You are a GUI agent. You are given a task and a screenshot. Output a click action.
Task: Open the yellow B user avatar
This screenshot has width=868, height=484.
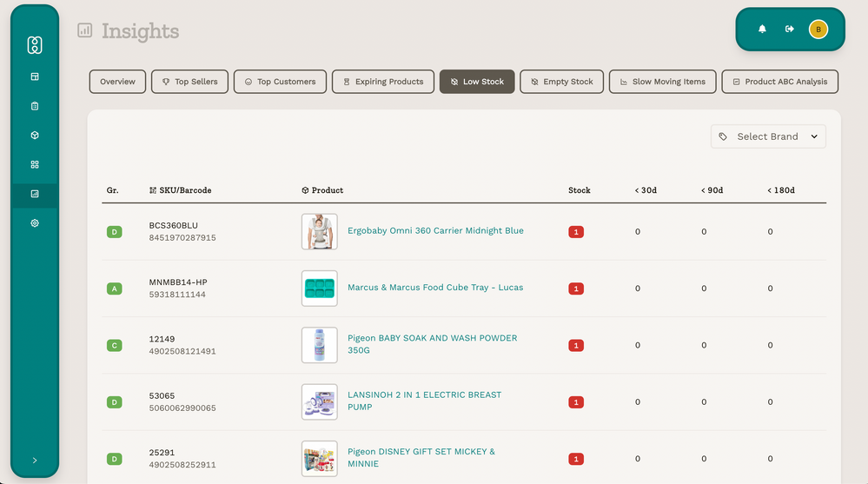818,30
